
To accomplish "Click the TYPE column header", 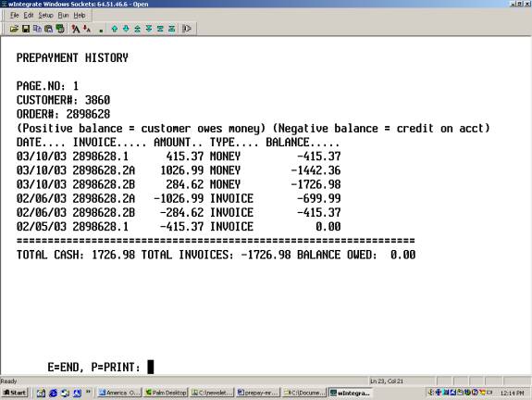I will click(234, 143).
